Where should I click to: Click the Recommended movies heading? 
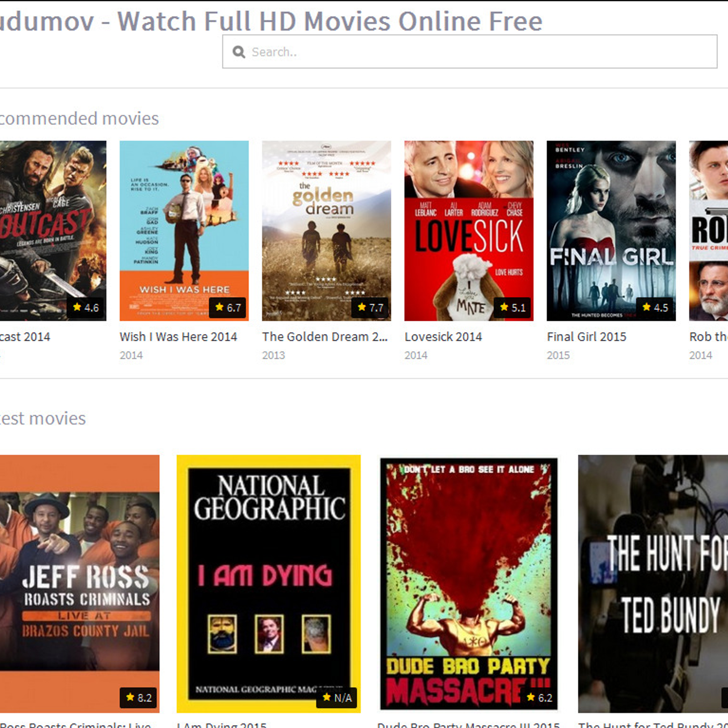click(79, 118)
